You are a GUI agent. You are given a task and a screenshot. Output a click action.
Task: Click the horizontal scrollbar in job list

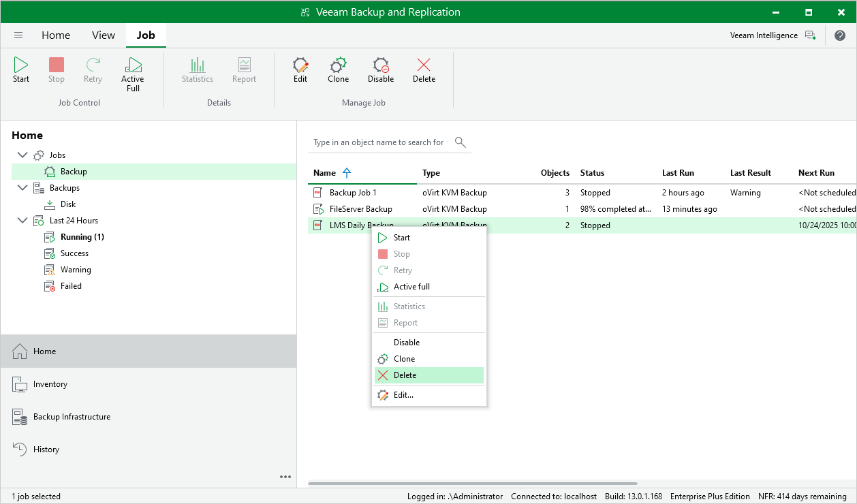pyautogui.click(x=472, y=484)
